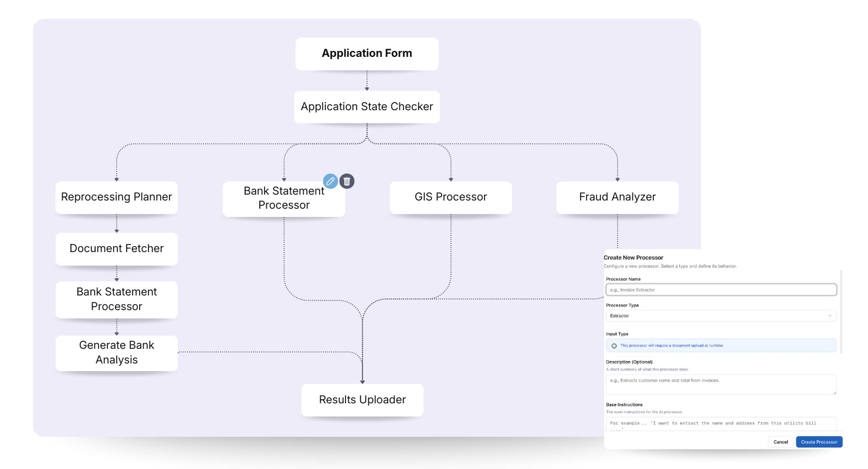
Task: Click into the Description text area
Action: [x=720, y=384]
